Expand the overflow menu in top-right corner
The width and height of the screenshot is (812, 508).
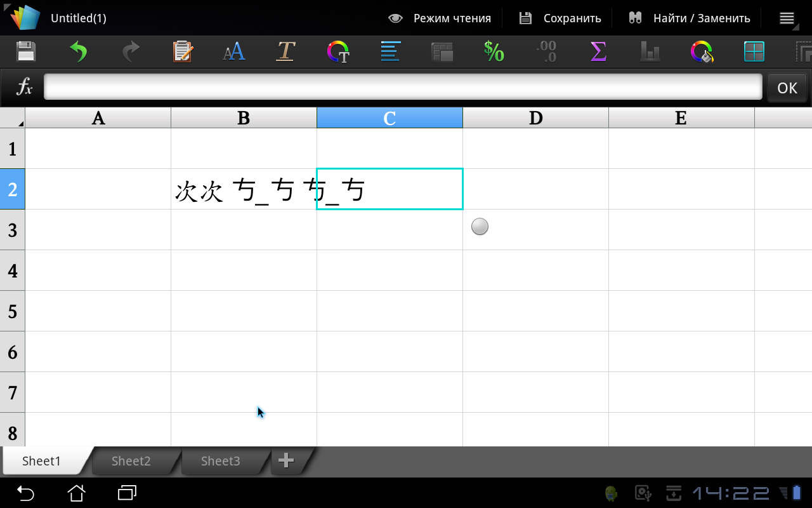pyautogui.click(x=787, y=18)
